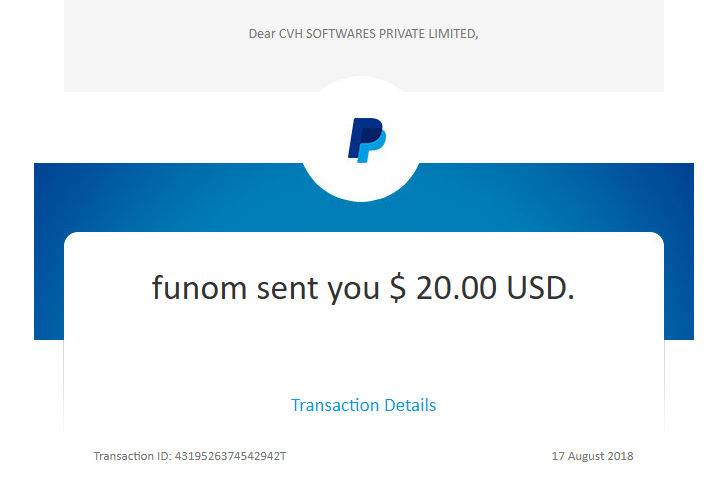The image size is (714, 484).
Task: Click the words sent you in headline
Action: pos(318,289)
